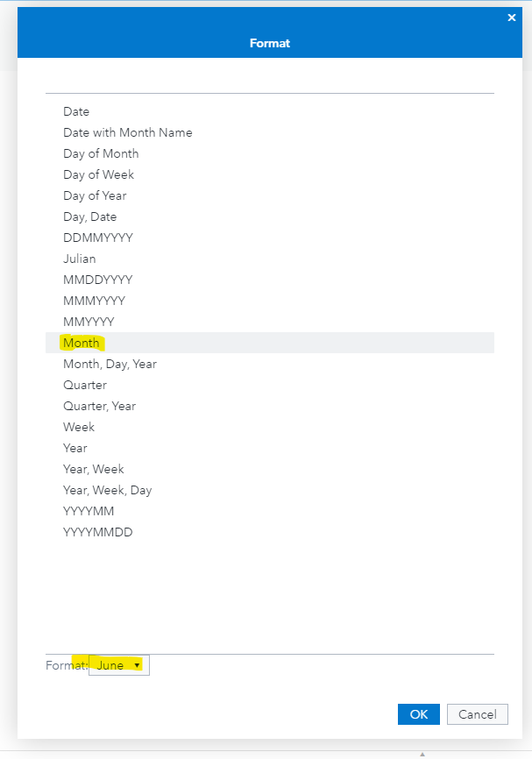Select Day of Month format
The image size is (532, 759).
pyautogui.click(x=101, y=153)
